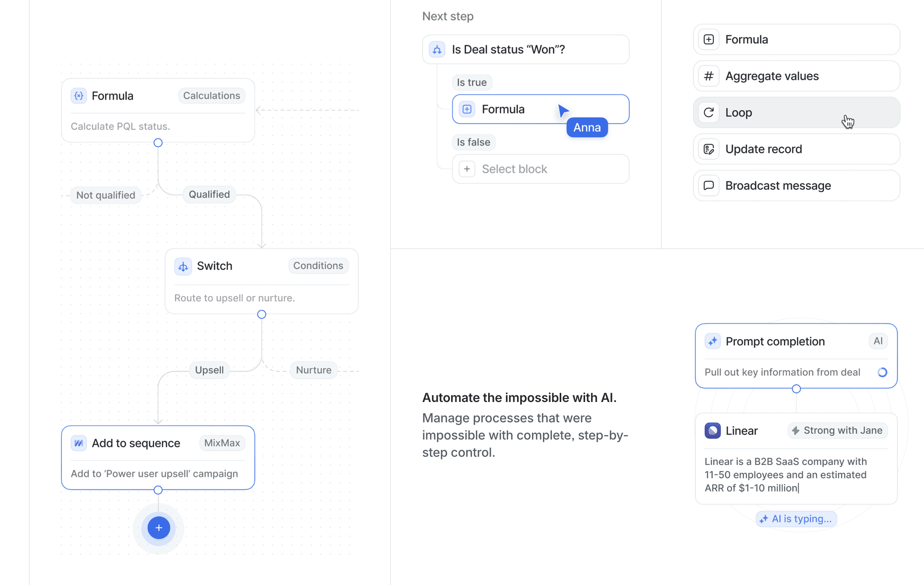This screenshot has width=924, height=585.
Task: Click the Conditions tag on Switch node
Action: (x=318, y=266)
